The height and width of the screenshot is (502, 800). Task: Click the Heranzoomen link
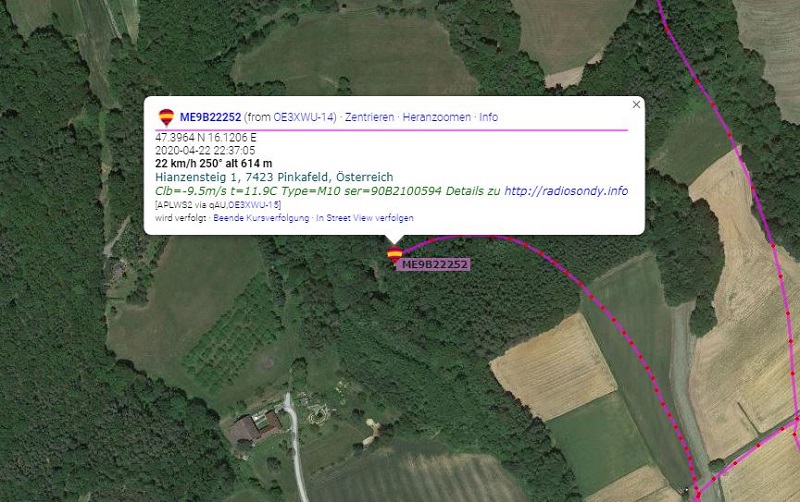pyautogui.click(x=437, y=117)
